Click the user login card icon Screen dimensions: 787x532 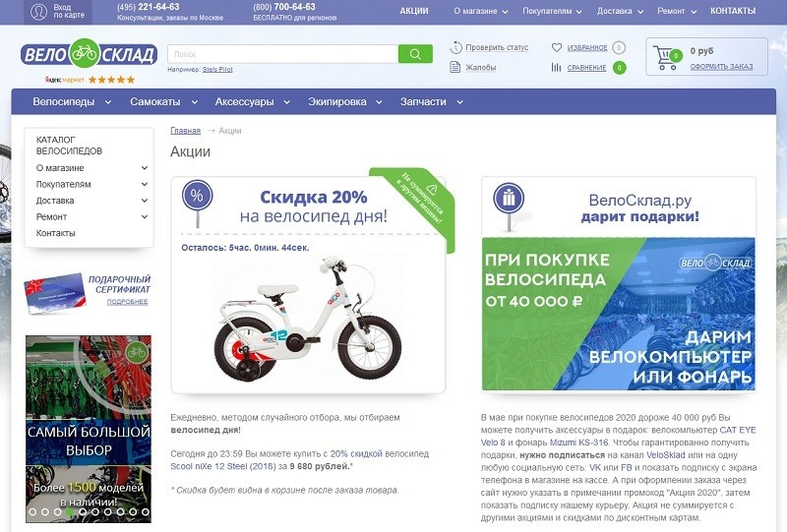click(38, 12)
